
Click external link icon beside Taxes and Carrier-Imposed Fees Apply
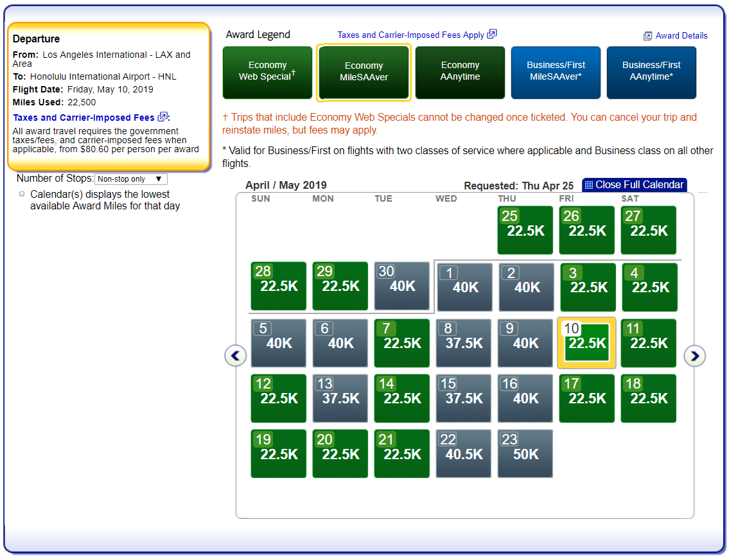[492, 34]
